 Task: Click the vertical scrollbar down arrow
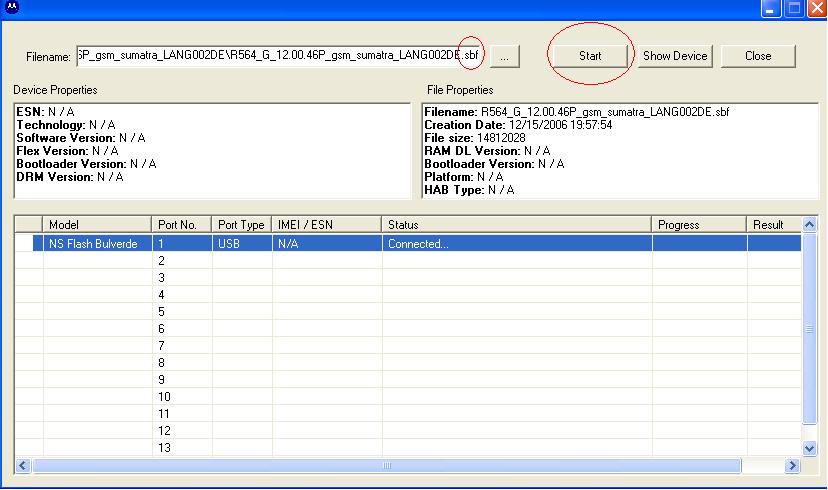click(x=809, y=449)
